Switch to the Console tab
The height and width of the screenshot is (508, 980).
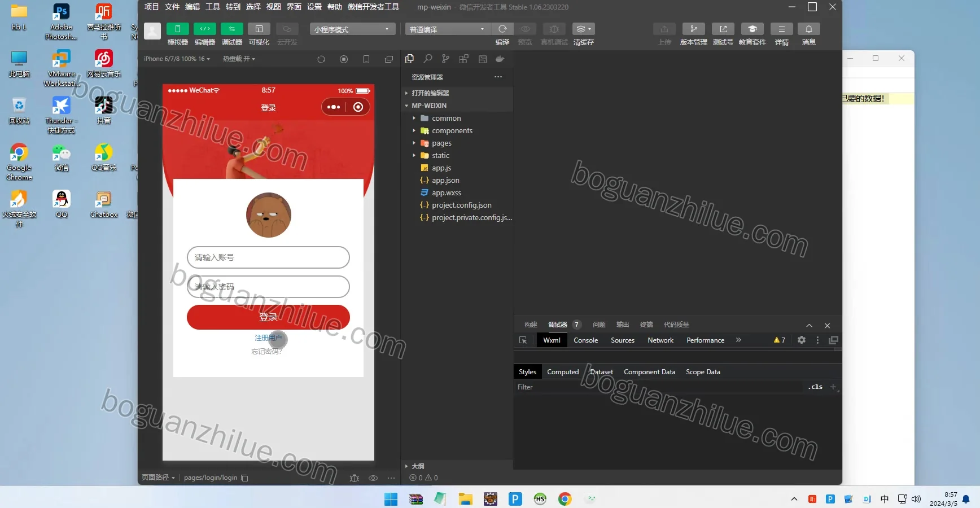click(x=585, y=340)
